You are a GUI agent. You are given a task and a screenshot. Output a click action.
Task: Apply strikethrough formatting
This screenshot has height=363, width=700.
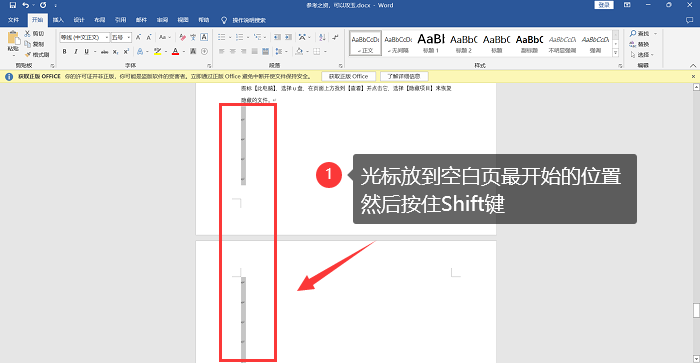click(x=104, y=52)
